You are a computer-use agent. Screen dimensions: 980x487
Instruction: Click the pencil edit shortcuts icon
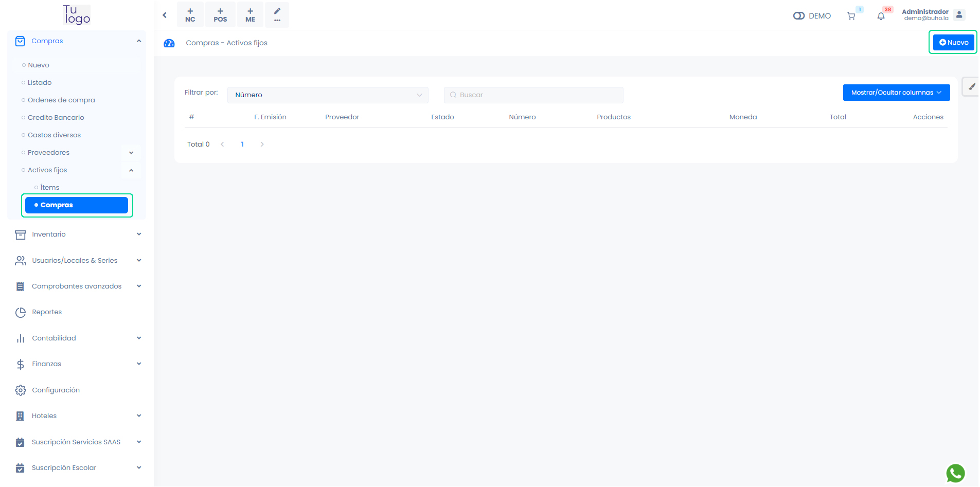coord(277,14)
